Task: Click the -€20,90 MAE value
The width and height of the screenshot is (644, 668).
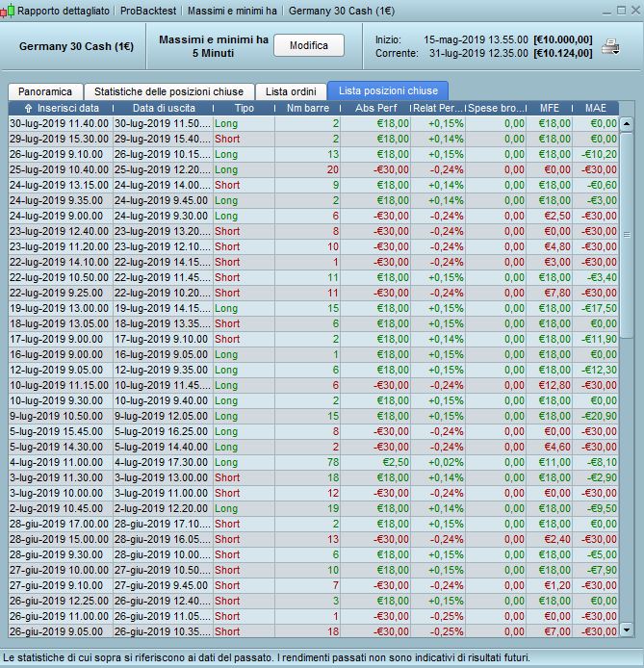Action: [600, 416]
